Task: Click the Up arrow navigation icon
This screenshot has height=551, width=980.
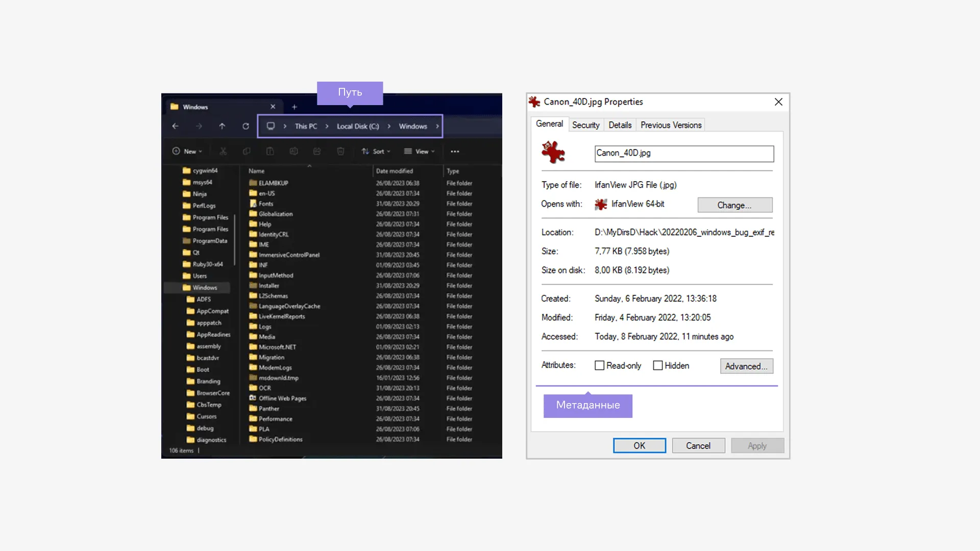Action: point(222,126)
